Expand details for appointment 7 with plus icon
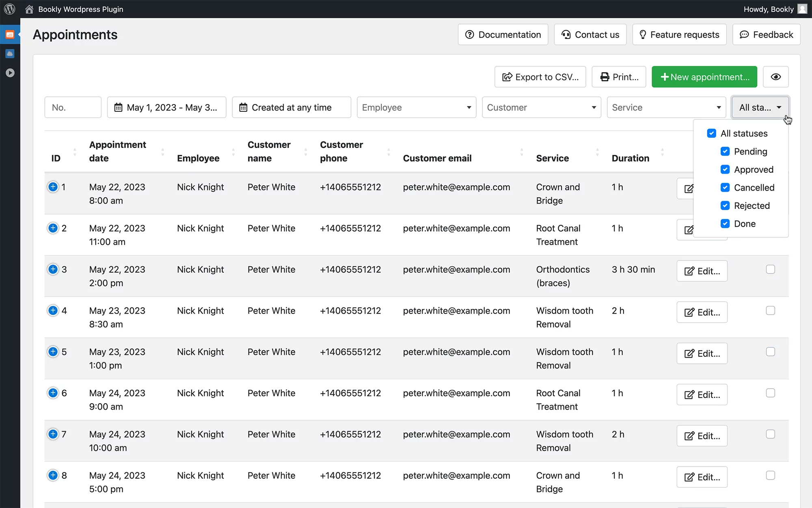 click(53, 434)
